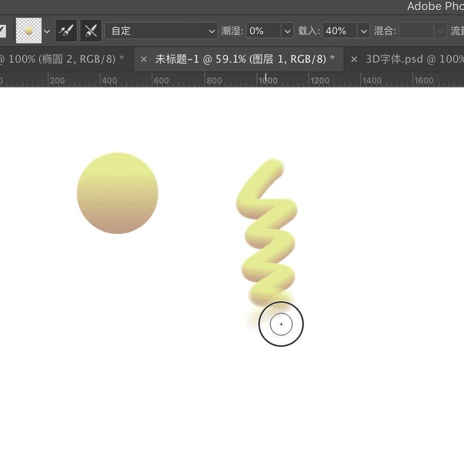This screenshot has width=464, height=476.
Task: Select the clean-brush-after-each-stroke icon
Action: click(91, 31)
